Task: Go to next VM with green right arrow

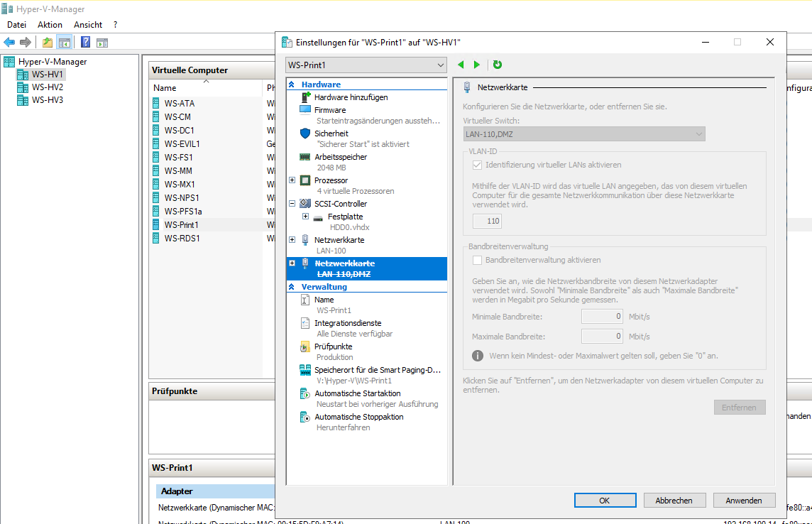Action: pyautogui.click(x=477, y=65)
